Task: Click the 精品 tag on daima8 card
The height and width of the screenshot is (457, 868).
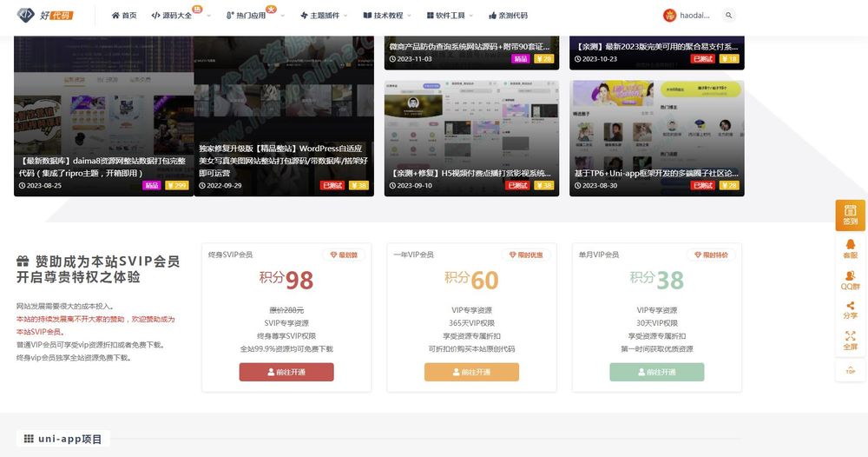Action: [151, 186]
